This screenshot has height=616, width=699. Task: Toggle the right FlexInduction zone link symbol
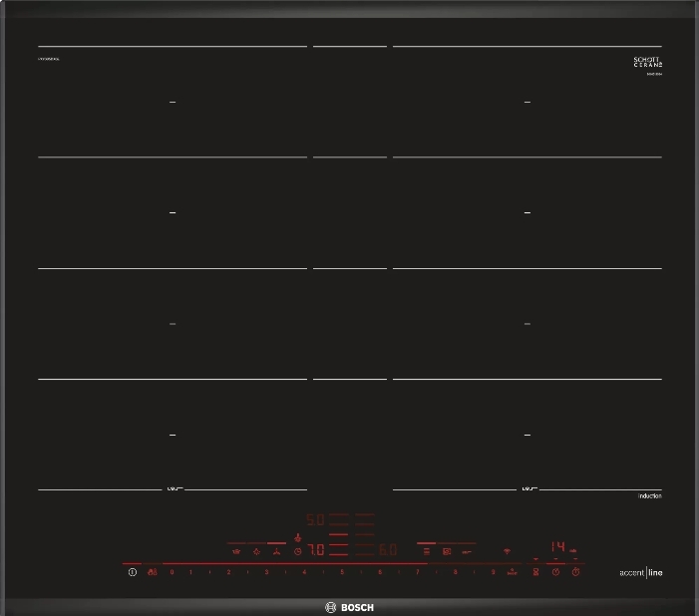[x=526, y=488]
